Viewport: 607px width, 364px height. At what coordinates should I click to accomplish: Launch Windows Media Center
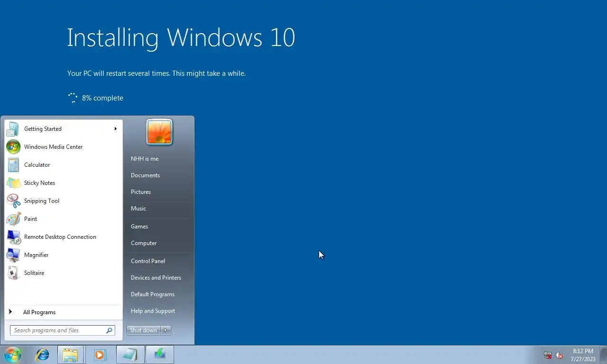tap(64, 147)
